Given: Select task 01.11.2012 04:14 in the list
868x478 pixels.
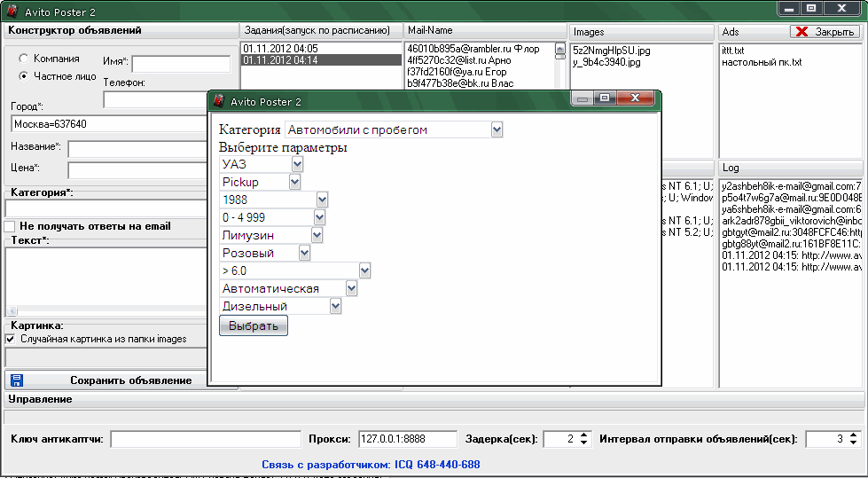Looking at the screenshot, I should 321,59.
